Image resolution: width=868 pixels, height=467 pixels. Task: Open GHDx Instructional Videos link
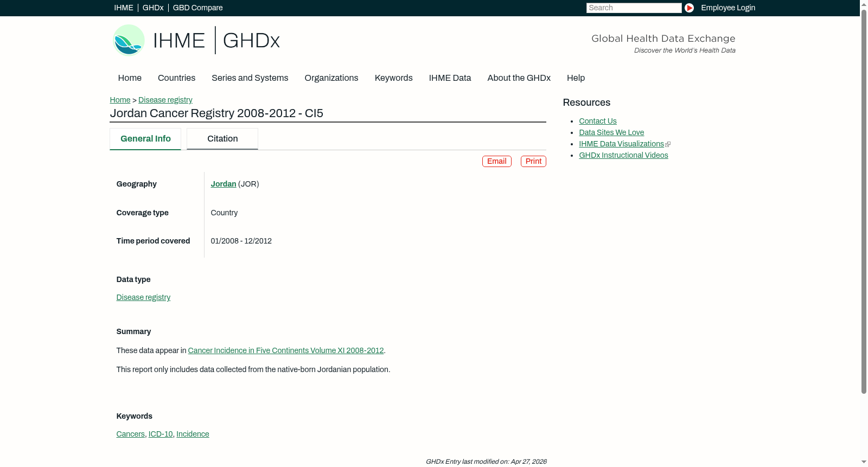click(x=623, y=156)
